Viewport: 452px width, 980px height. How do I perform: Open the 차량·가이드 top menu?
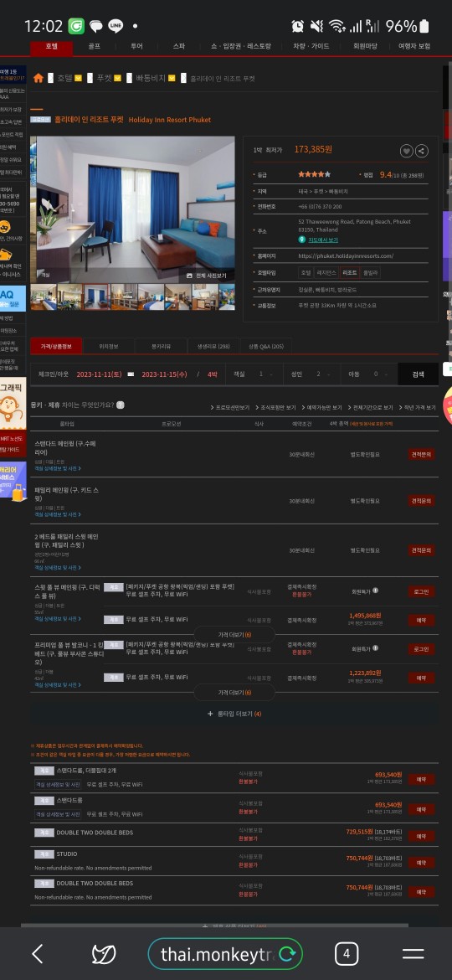click(311, 46)
